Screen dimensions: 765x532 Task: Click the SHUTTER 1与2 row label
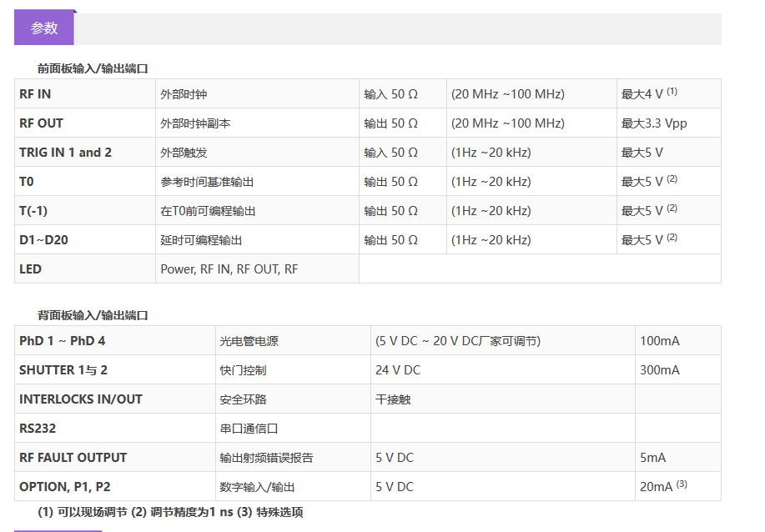[x=63, y=370]
